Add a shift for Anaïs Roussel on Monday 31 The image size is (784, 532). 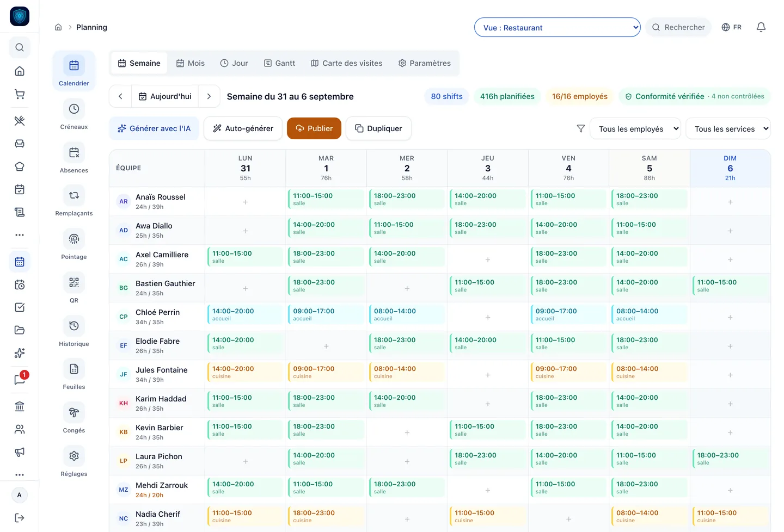tap(246, 202)
